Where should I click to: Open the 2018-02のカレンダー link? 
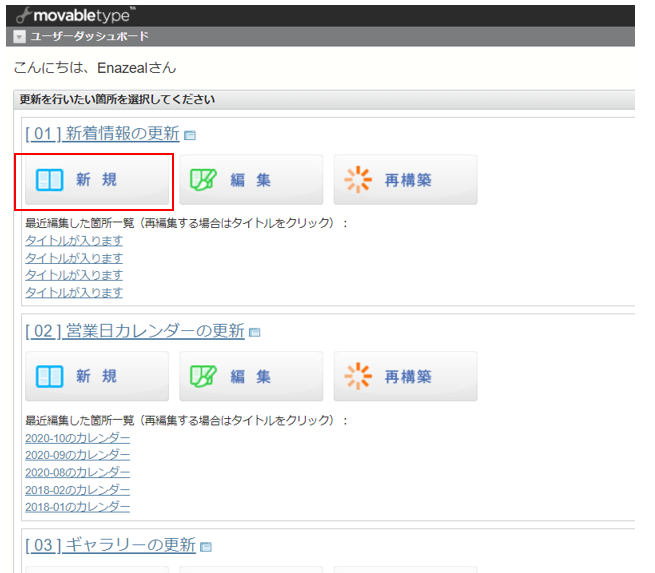pos(78,490)
